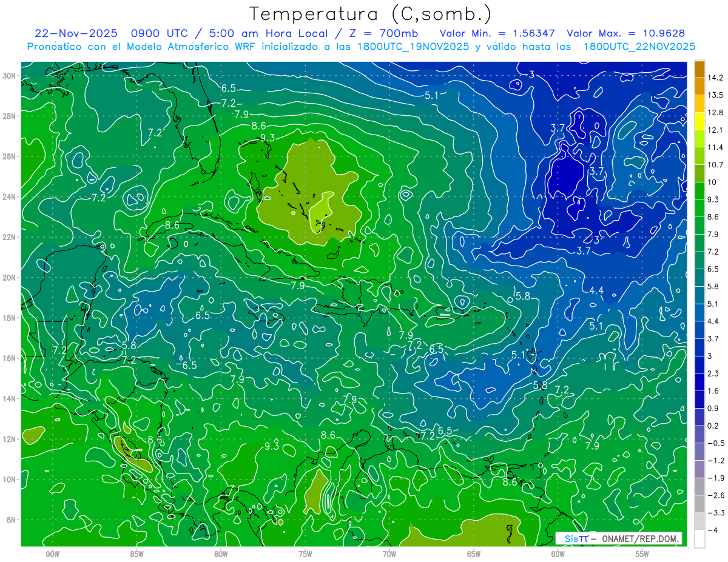This screenshot has width=728, height=562.
Task: Click the "8N" latitude axis label
Action: 13,520
